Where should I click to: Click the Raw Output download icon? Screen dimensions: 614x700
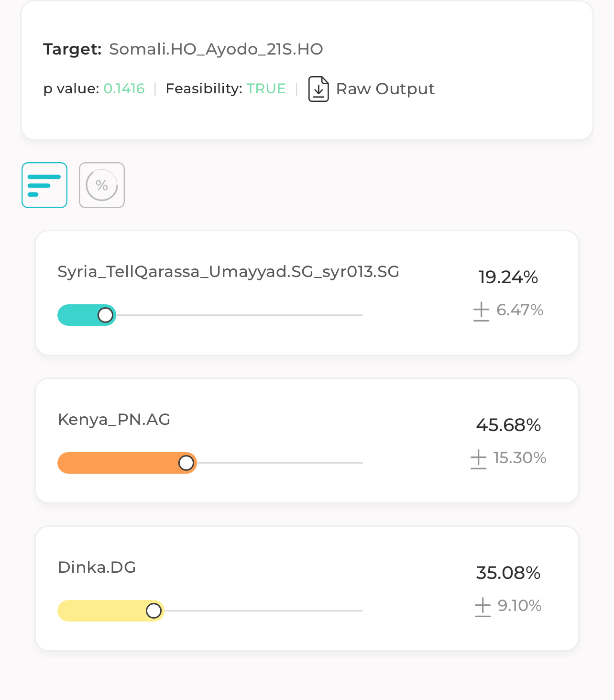coord(318,89)
